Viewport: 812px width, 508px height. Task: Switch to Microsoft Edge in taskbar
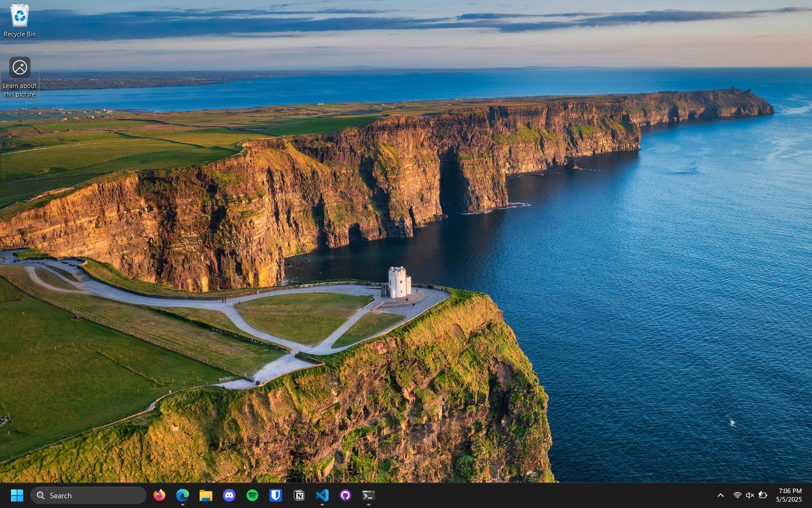pyautogui.click(x=183, y=495)
